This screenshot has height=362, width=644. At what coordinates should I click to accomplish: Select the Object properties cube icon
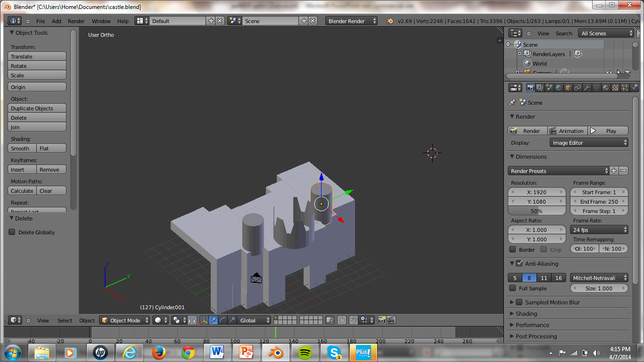[x=569, y=88]
